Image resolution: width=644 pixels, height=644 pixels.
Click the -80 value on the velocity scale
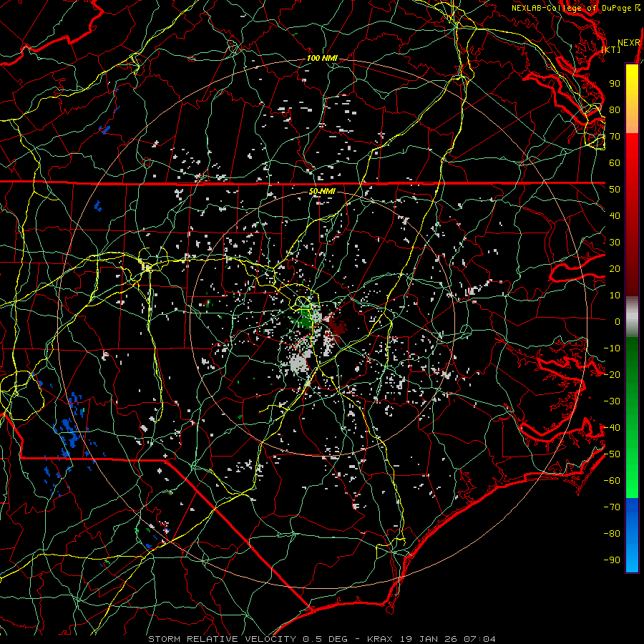tap(612, 534)
